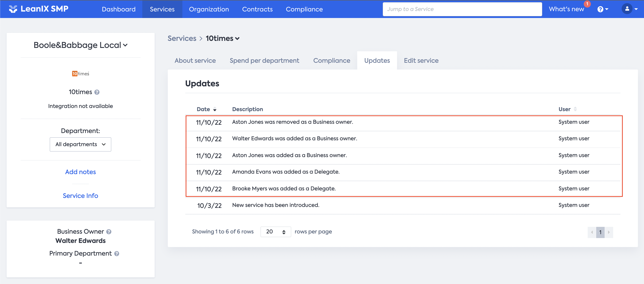Change the rows per page selector
The image size is (644, 284).
point(276,232)
